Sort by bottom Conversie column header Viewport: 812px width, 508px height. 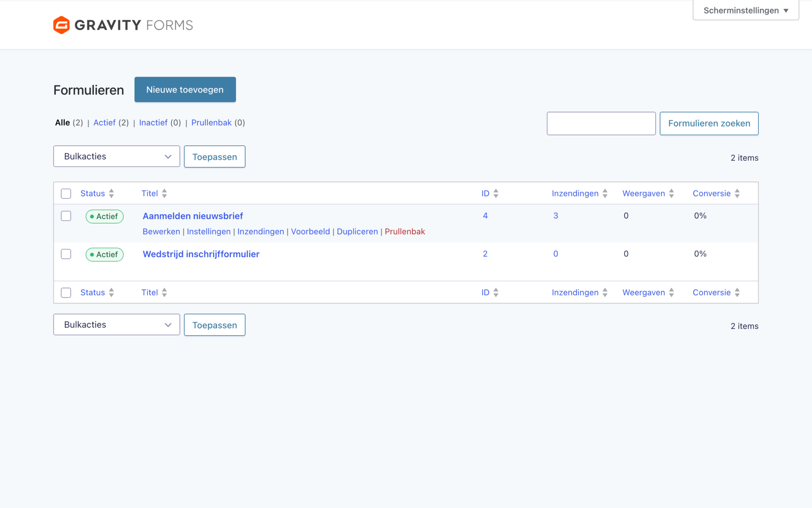[712, 292]
